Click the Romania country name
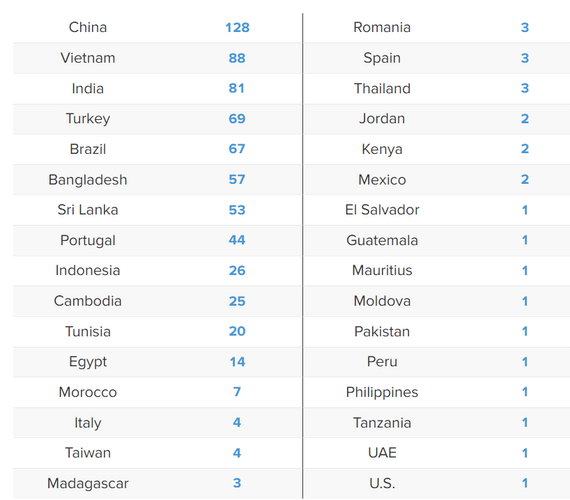This screenshot has height=500, width=570. [x=382, y=27]
